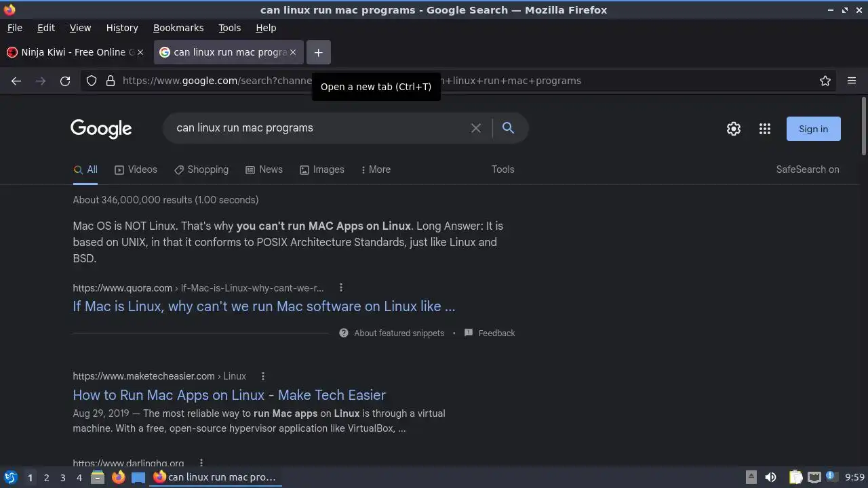Switch to workspace 4
This screenshot has height=488, width=868.
pos(79,478)
